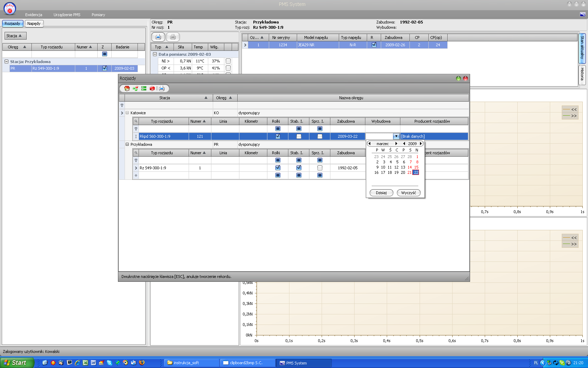
Task: Sort by Stacja column in Rozjazdy dialog
Action: 169,98
